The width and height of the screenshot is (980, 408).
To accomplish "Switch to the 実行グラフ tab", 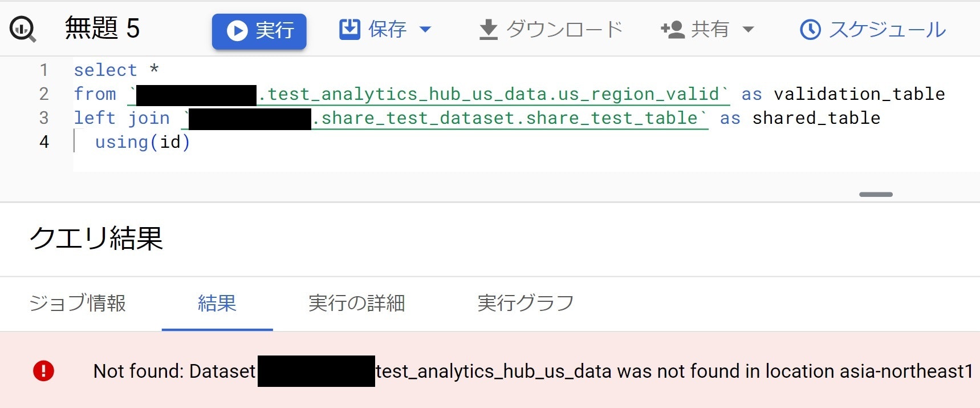I will point(526,304).
